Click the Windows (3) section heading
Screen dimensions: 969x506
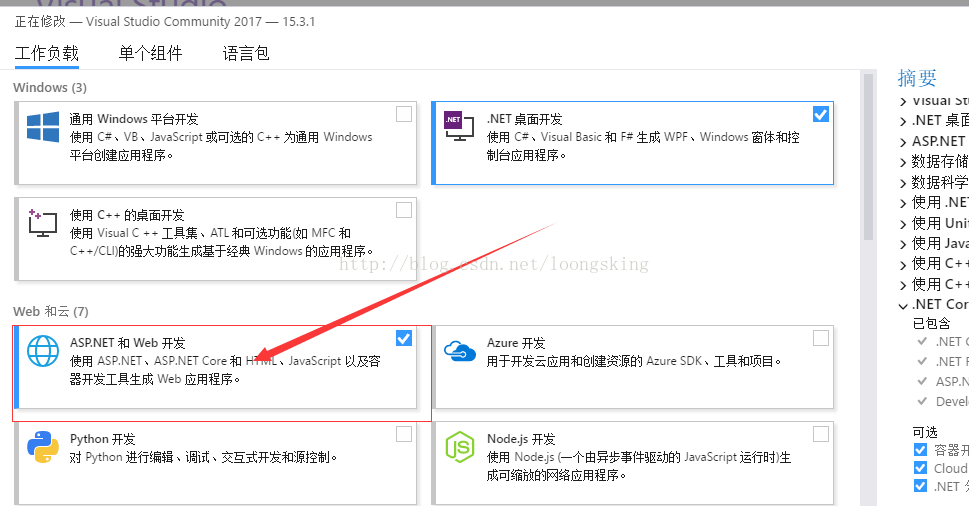50,87
